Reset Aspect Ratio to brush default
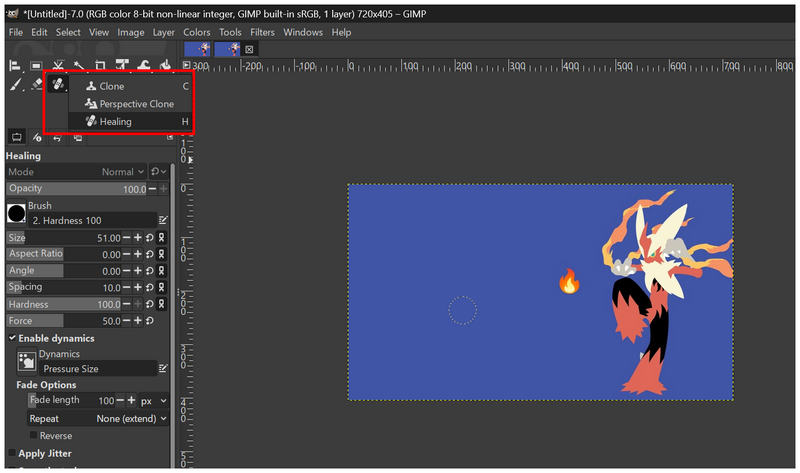 pos(149,254)
